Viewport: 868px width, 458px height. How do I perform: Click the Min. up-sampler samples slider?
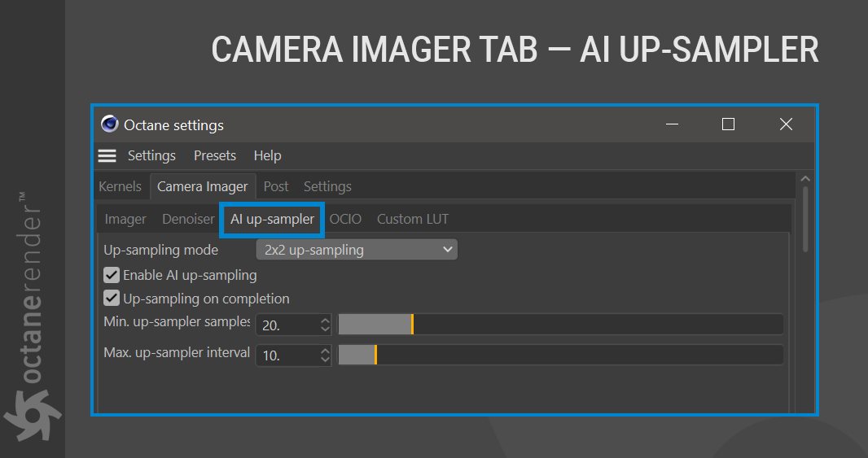coord(560,325)
